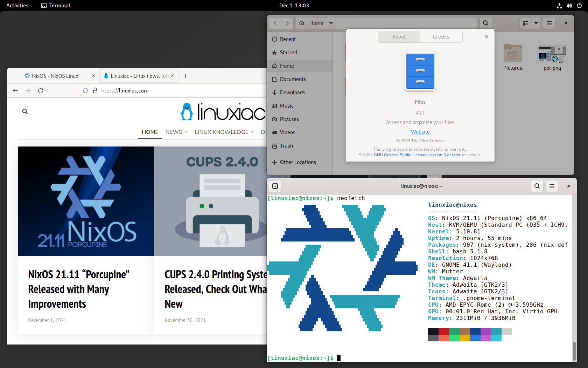588x368 pixels.
Task: Select Home in the Files sidebar
Action: pyautogui.click(x=300, y=66)
